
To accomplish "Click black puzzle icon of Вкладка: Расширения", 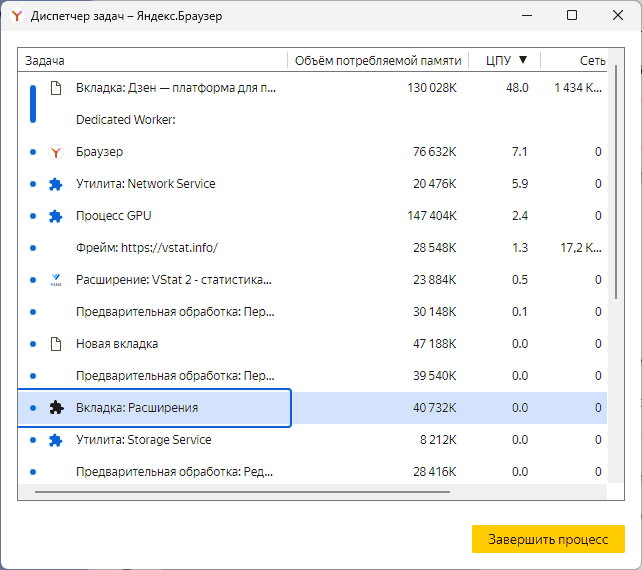I will pyautogui.click(x=56, y=408).
